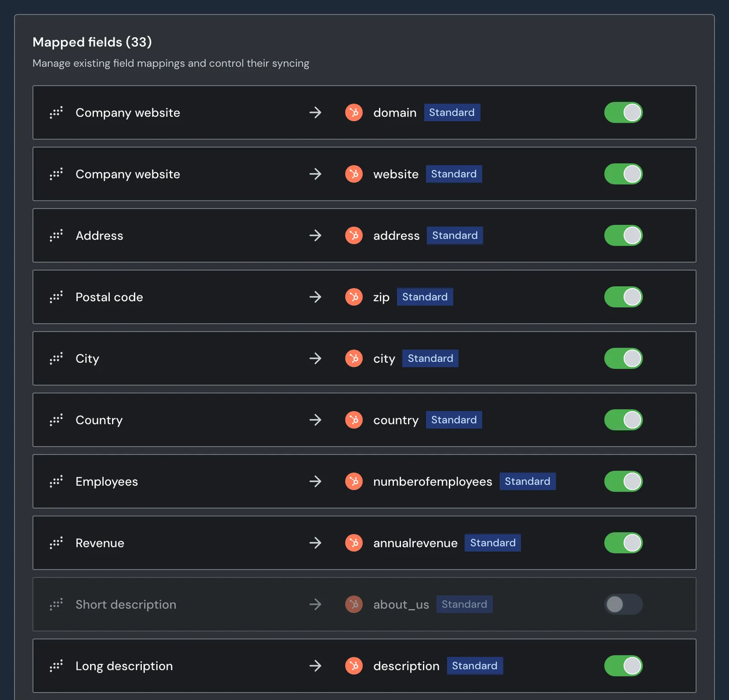This screenshot has height=700, width=729.
Task: Click the Standard badge beside domain
Action: point(452,113)
